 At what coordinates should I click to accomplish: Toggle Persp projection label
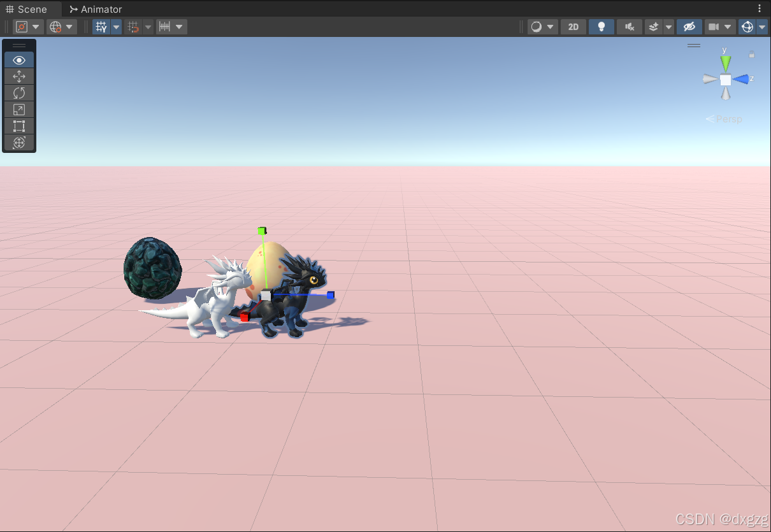(724, 119)
